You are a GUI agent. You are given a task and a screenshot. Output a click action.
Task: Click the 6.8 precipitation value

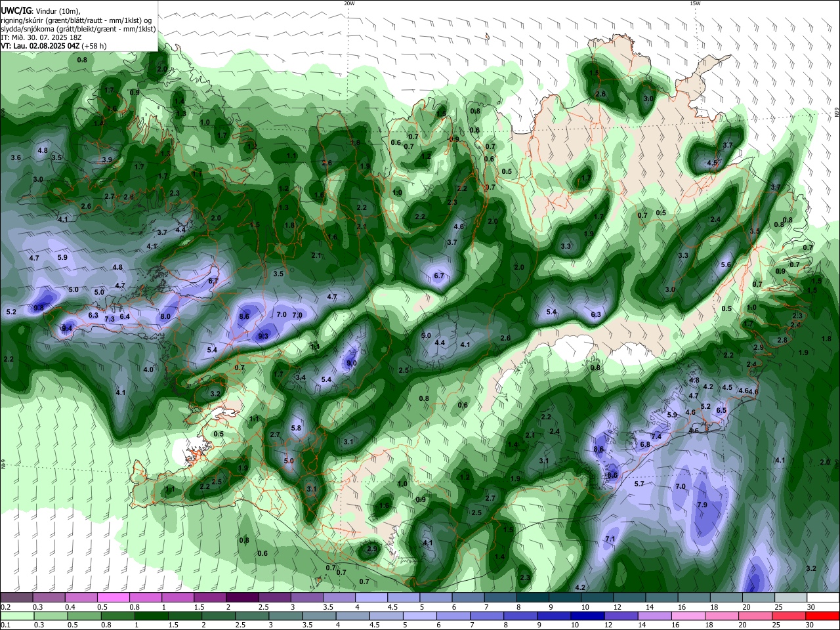(645, 444)
